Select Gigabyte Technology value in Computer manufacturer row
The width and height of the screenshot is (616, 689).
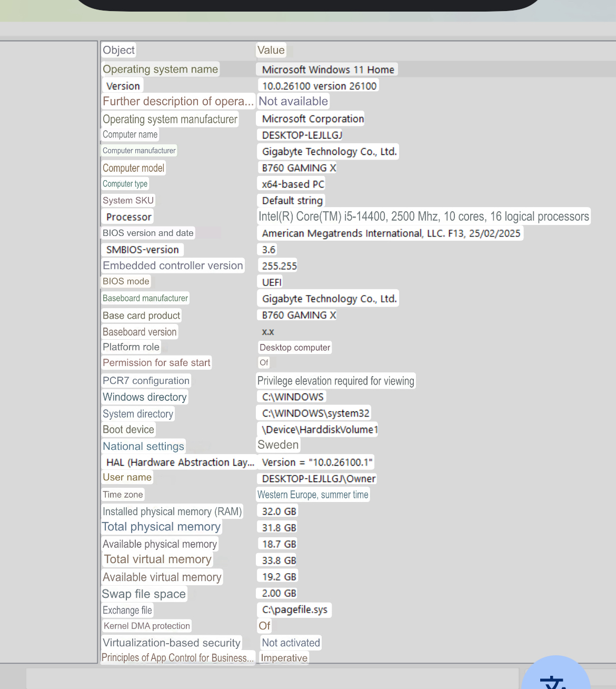coord(329,152)
